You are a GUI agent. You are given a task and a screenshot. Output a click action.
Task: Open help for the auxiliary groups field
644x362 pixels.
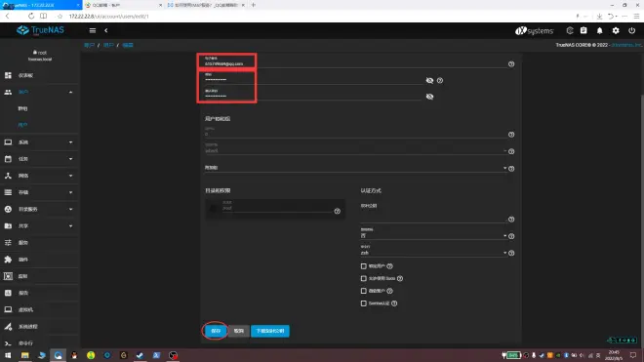click(x=511, y=169)
